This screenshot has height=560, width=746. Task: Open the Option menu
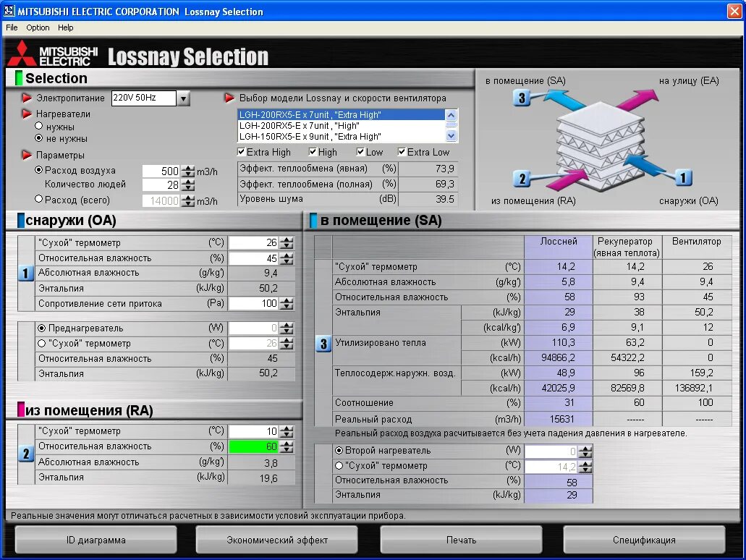(38, 27)
